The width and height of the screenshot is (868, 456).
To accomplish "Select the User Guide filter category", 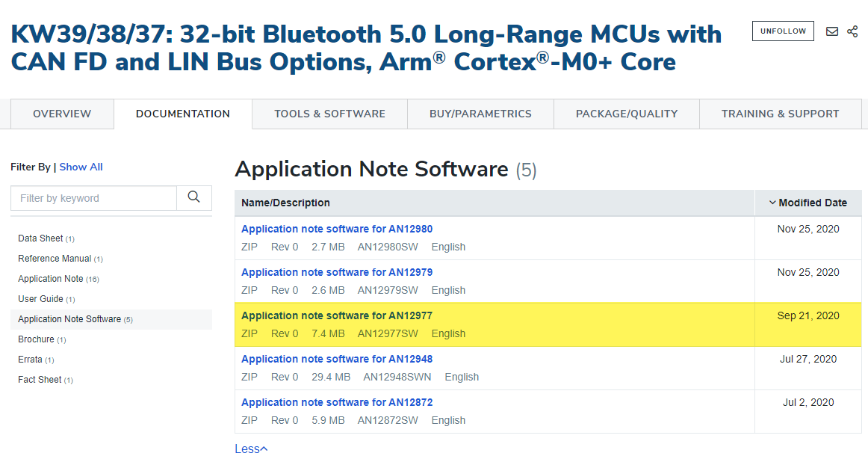I will pyautogui.click(x=39, y=298).
